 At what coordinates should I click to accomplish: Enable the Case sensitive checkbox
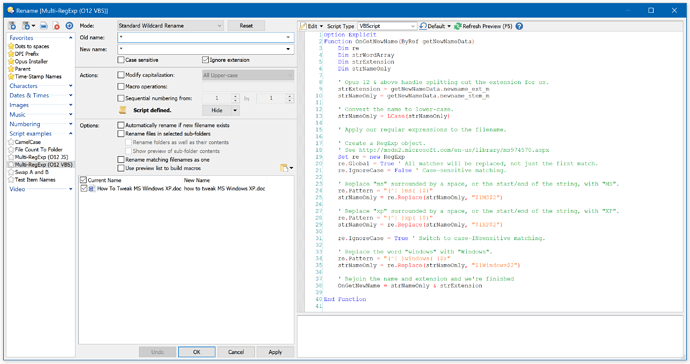click(121, 59)
